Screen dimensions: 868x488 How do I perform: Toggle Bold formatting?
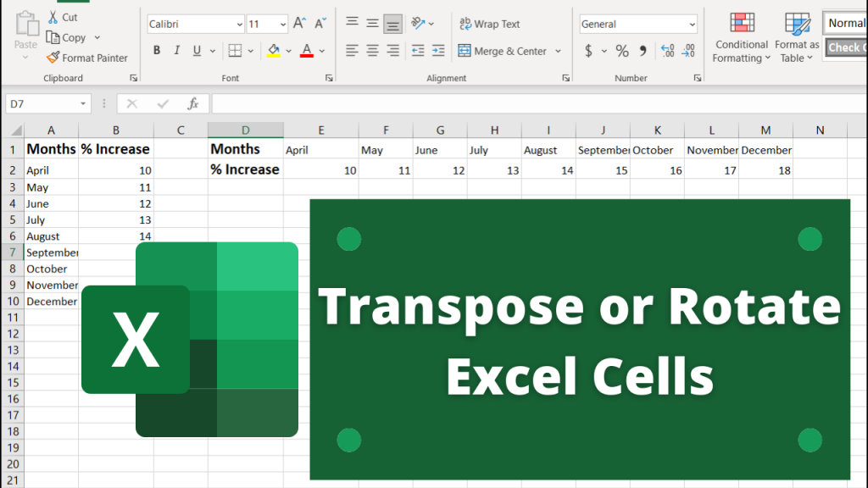tap(157, 51)
